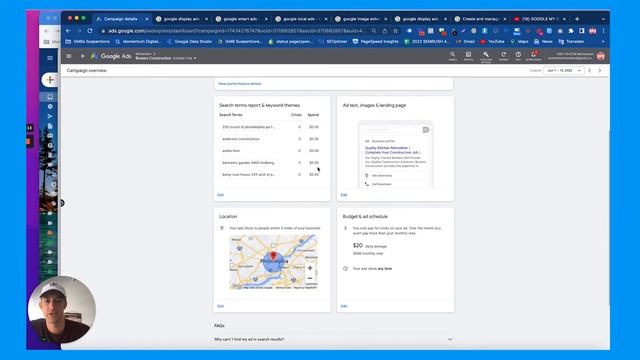Switch to the Campaign details tab

click(x=121, y=19)
